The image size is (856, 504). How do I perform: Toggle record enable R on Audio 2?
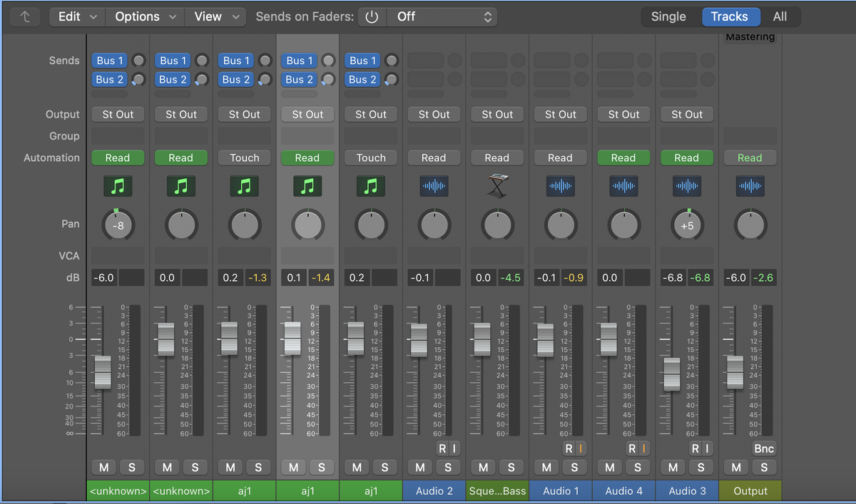click(442, 448)
